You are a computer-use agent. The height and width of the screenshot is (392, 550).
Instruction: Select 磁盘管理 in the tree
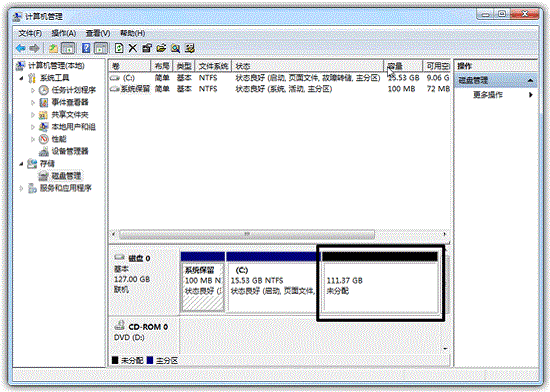coord(66,176)
